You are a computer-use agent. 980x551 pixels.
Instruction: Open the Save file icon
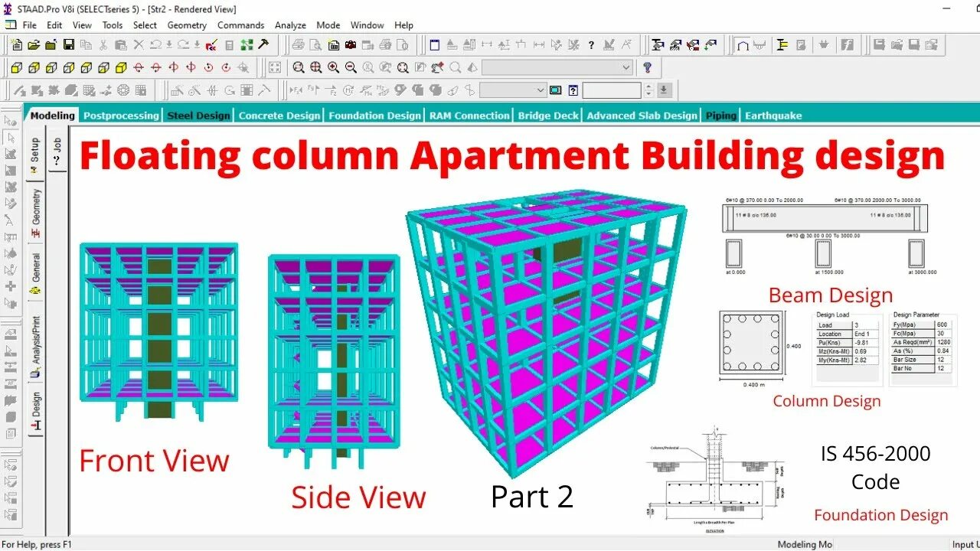70,45
